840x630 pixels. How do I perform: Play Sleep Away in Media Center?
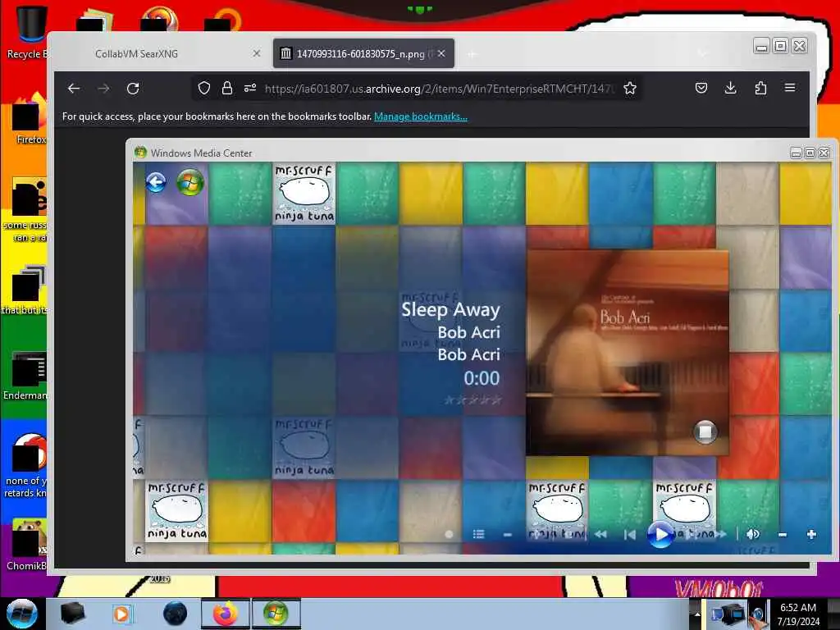coord(660,534)
